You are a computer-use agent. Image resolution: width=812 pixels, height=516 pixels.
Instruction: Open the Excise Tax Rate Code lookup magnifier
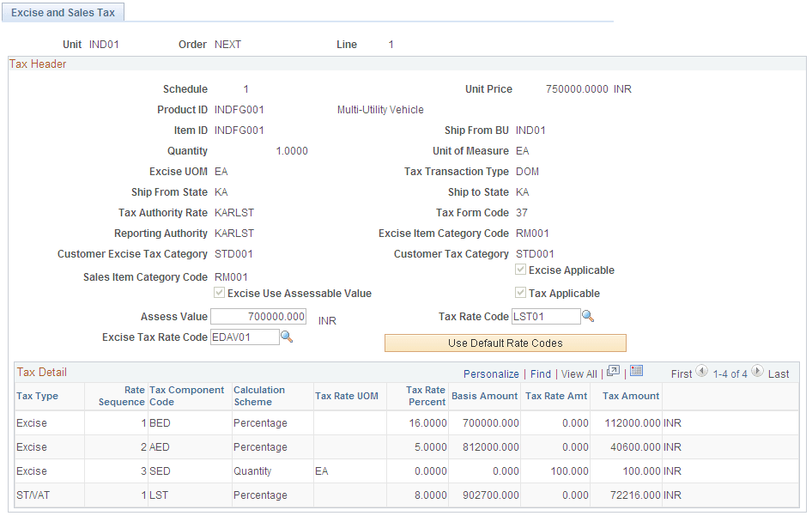pyautogui.click(x=287, y=336)
